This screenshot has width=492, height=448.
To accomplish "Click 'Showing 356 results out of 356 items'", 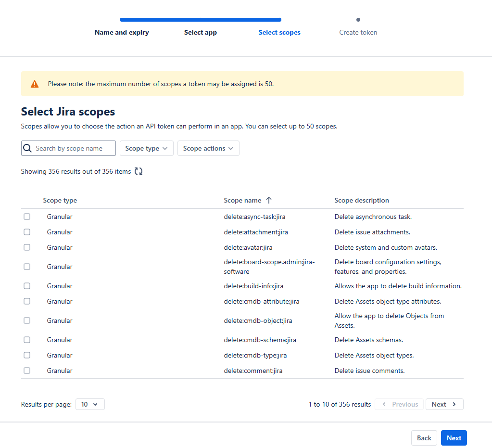I will 76,171.
